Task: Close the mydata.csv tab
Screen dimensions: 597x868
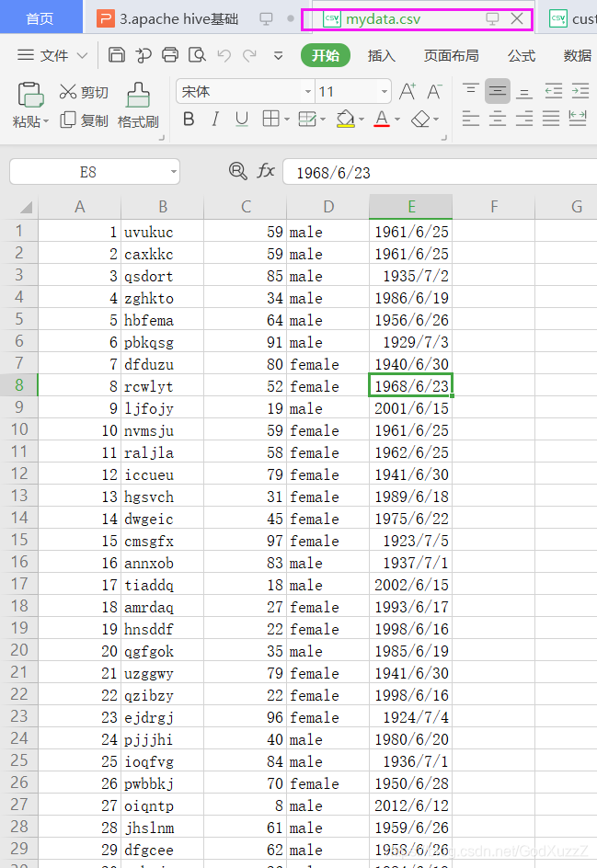Action: pos(517,18)
